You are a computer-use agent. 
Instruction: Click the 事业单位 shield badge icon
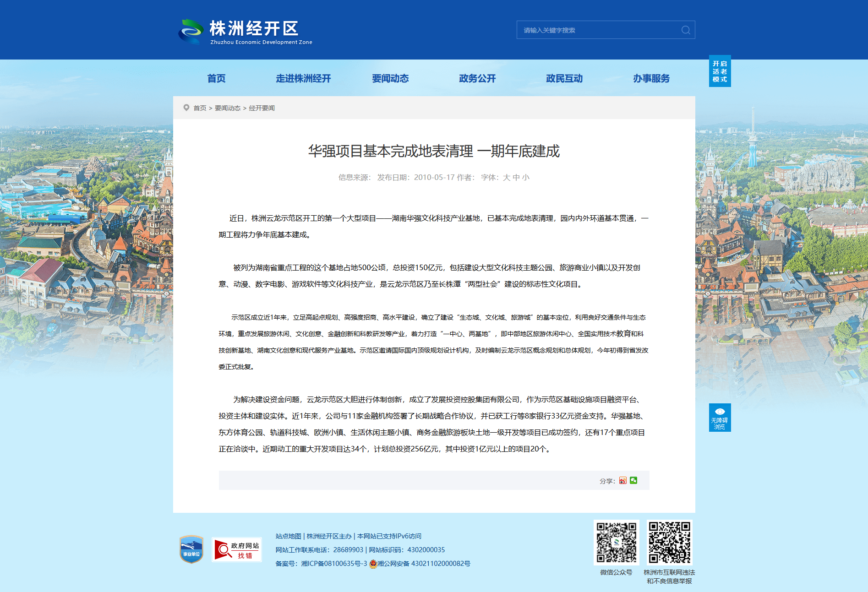(191, 549)
